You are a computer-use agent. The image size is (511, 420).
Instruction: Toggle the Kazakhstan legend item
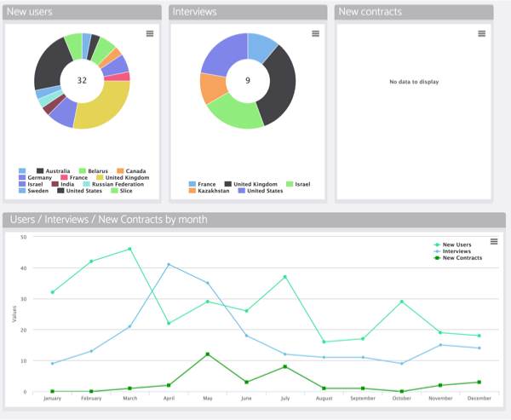209,191
